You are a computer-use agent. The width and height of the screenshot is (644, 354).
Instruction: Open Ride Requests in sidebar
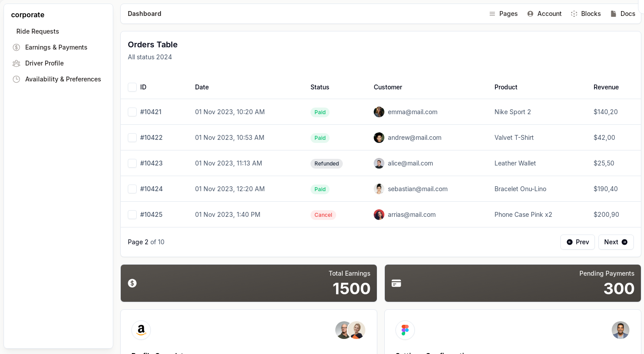tap(38, 31)
